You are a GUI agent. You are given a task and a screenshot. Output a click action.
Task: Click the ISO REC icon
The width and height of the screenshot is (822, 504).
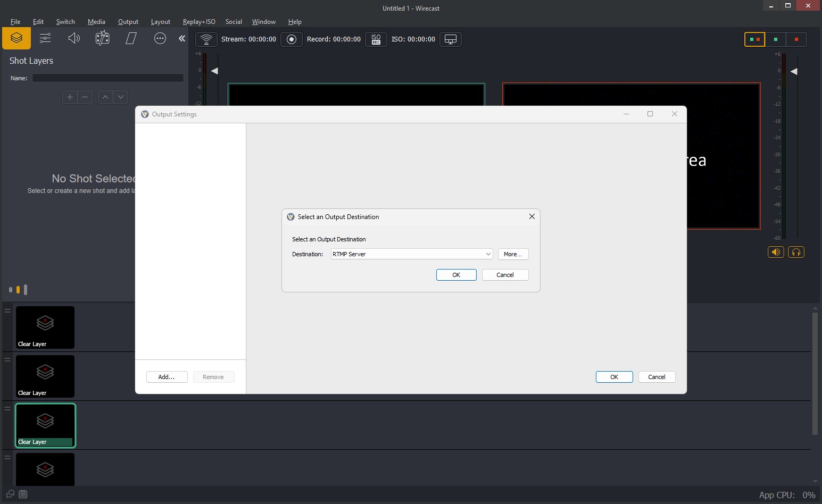tap(376, 39)
